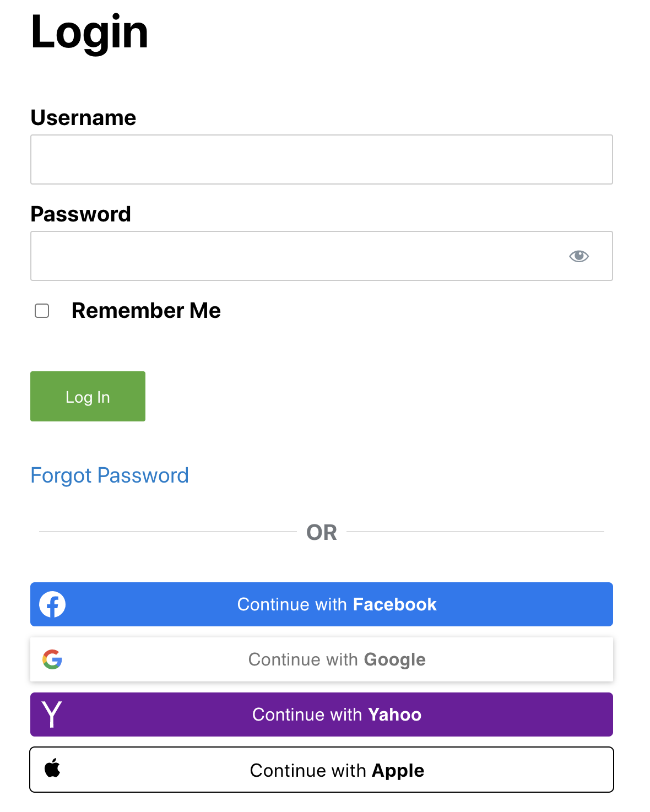Focus the Username input field
Image resolution: width=650 pixels, height=812 pixels.
(x=322, y=160)
